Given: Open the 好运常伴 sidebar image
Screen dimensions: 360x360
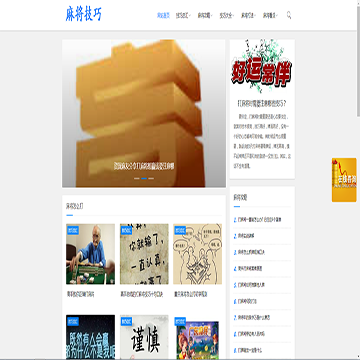Looking at the screenshot, I should point(262,66).
